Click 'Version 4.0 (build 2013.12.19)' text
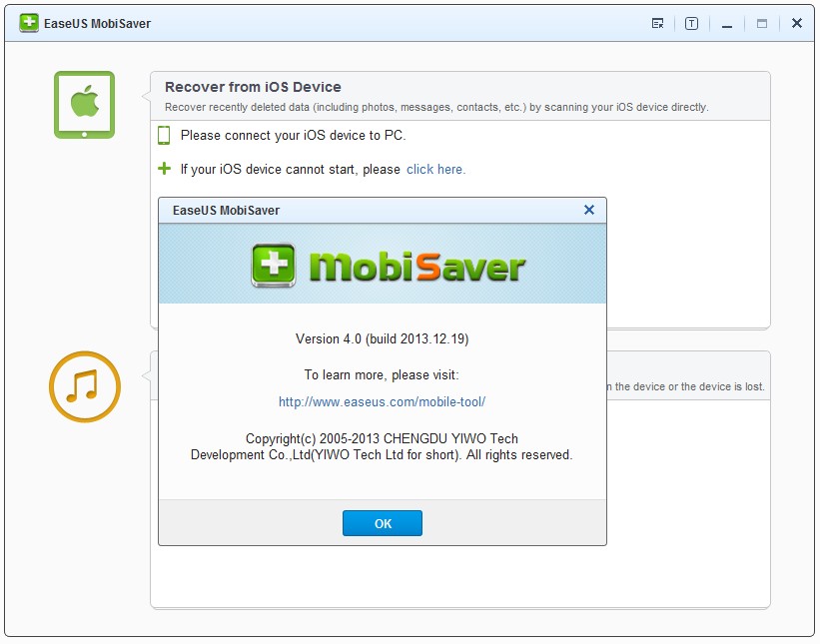The height and width of the screenshot is (644, 820). (382, 339)
